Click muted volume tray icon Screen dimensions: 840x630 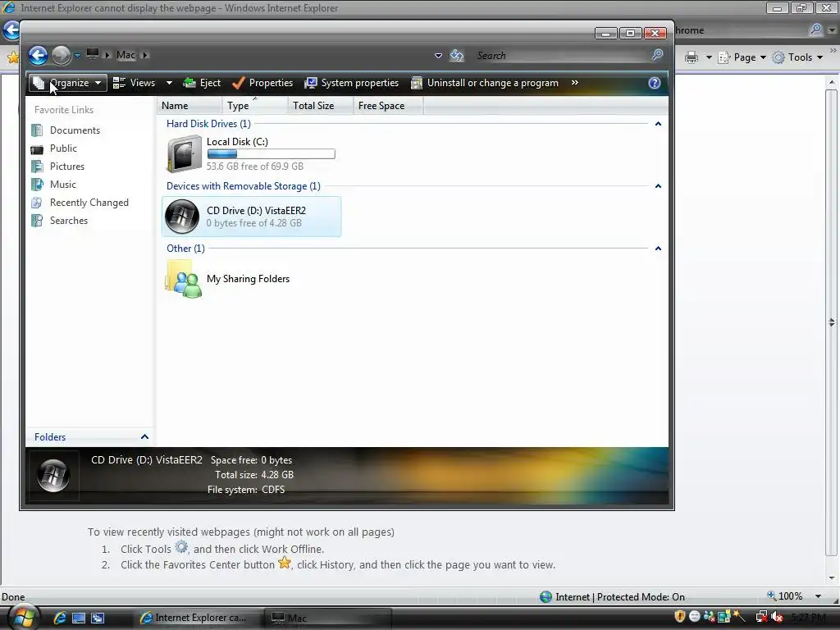778,617
